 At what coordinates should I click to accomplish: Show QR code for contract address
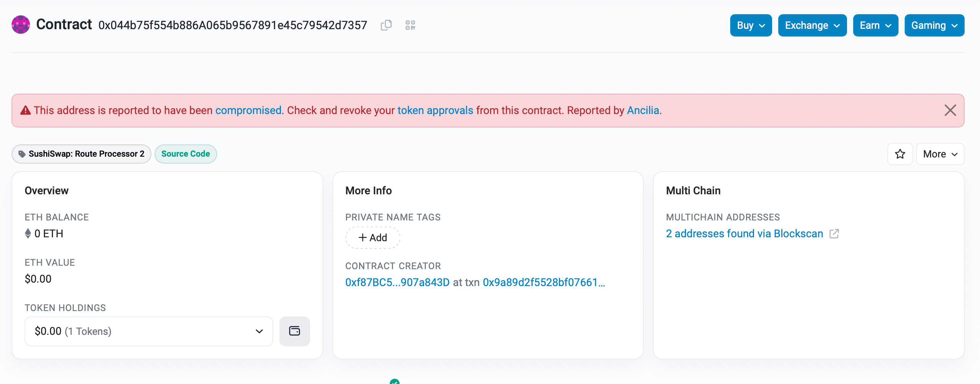pyautogui.click(x=410, y=25)
